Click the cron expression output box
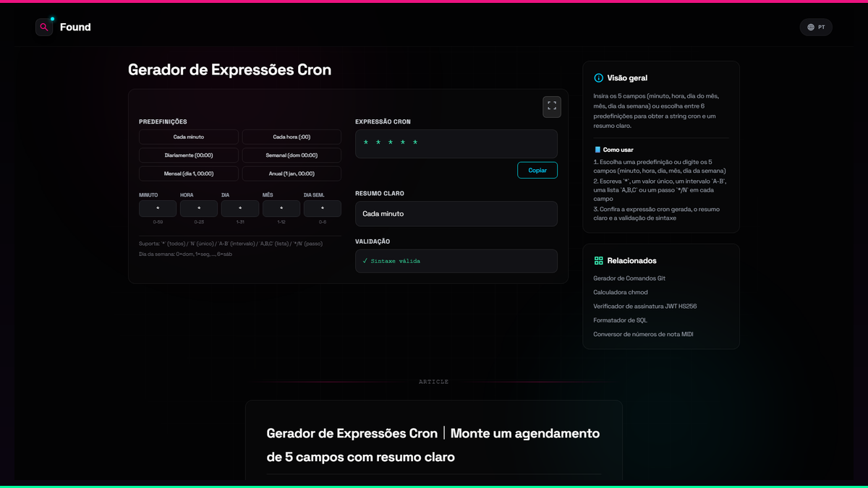Screen dimensions: 868x488 456,144
